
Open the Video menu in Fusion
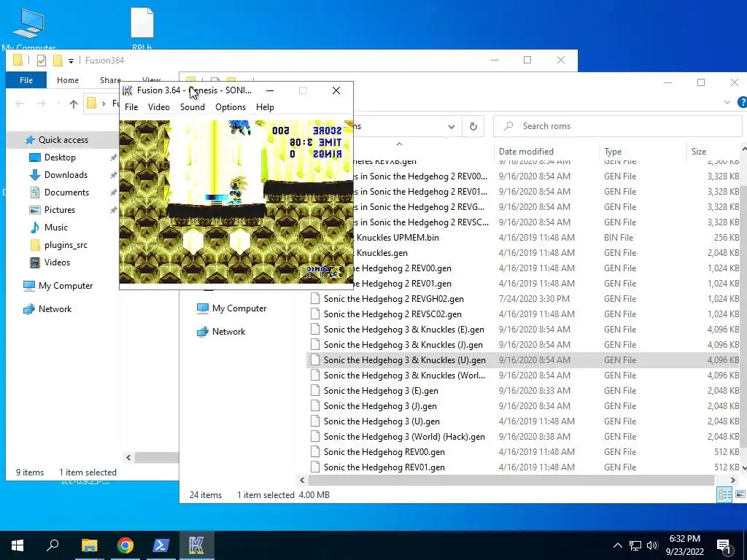tap(158, 107)
